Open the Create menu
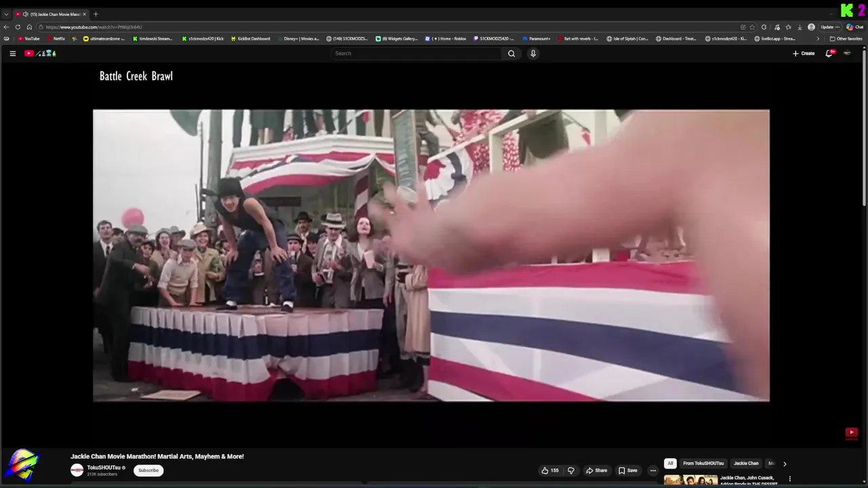868x488 pixels. (x=804, y=54)
